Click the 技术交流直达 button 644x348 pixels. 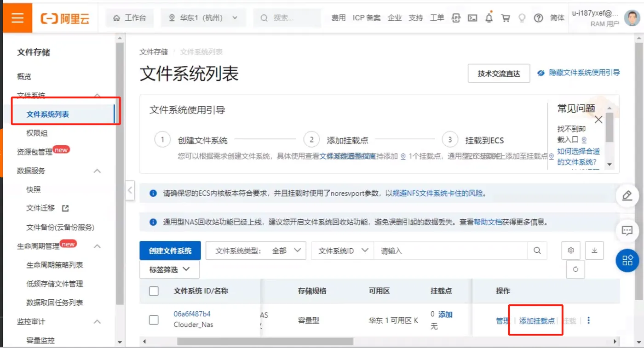tap(499, 74)
